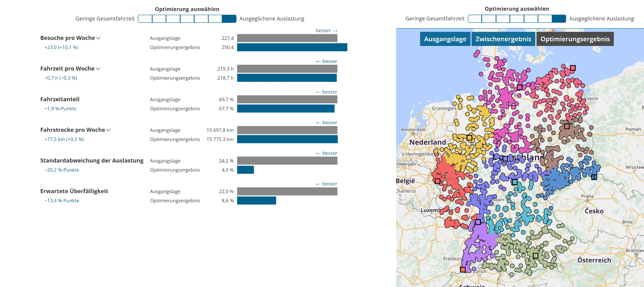Screen dimensions: 644x287
Task: Click 'Ausgeglichene Auslastung' label above the map
Action: [601, 19]
